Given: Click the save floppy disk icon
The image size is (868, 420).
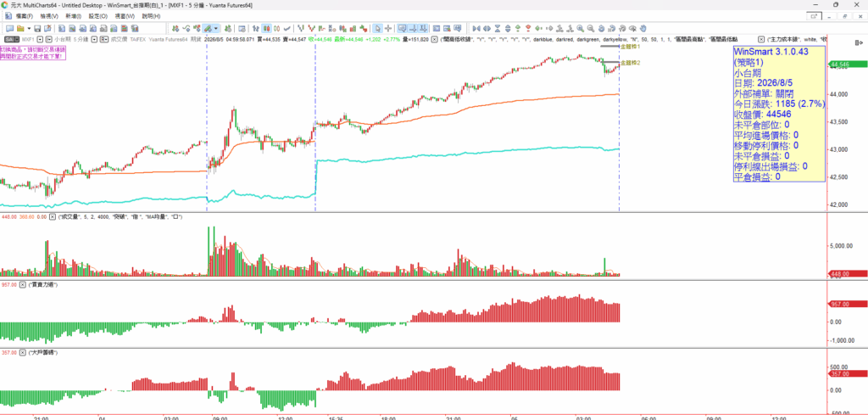Looking at the screenshot, I should (37, 28).
